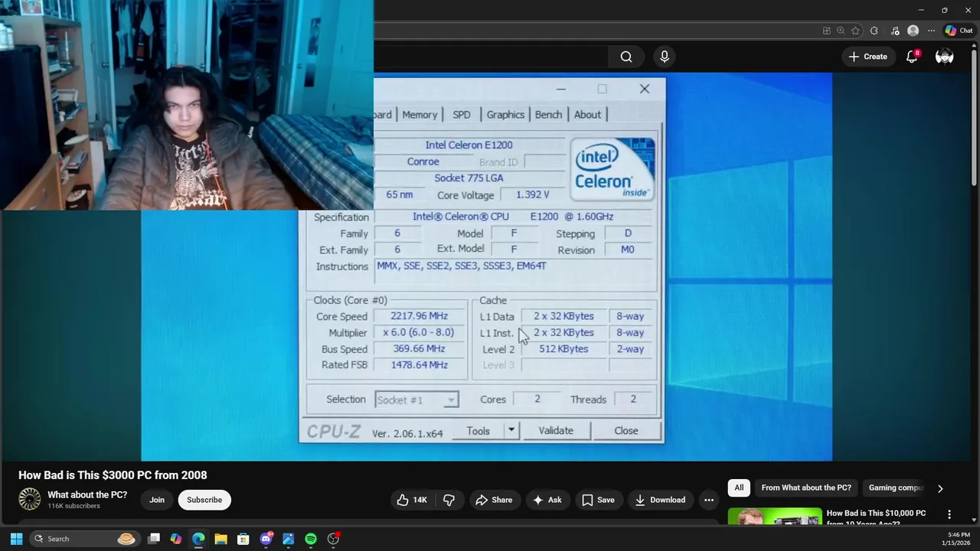Screen dimensions: 980x551
Task: Open Copilot from the taskbar
Action: tap(176, 539)
